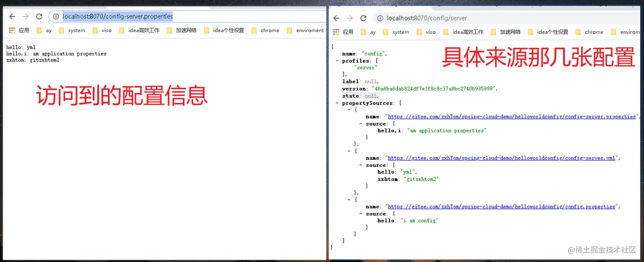Open 应用 apps shortcut in right bookmarks bar
Screen dimensions: 644x262
tap(343, 32)
